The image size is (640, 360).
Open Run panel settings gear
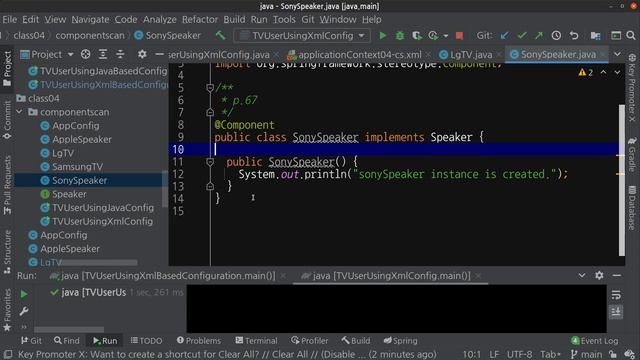pos(599,276)
